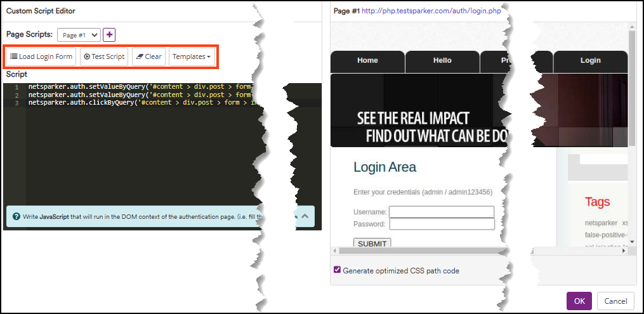Image resolution: width=644 pixels, height=314 pixels.
Task: Click the help question mark icon
Action: pyautogui.click(x=15, y=217)
